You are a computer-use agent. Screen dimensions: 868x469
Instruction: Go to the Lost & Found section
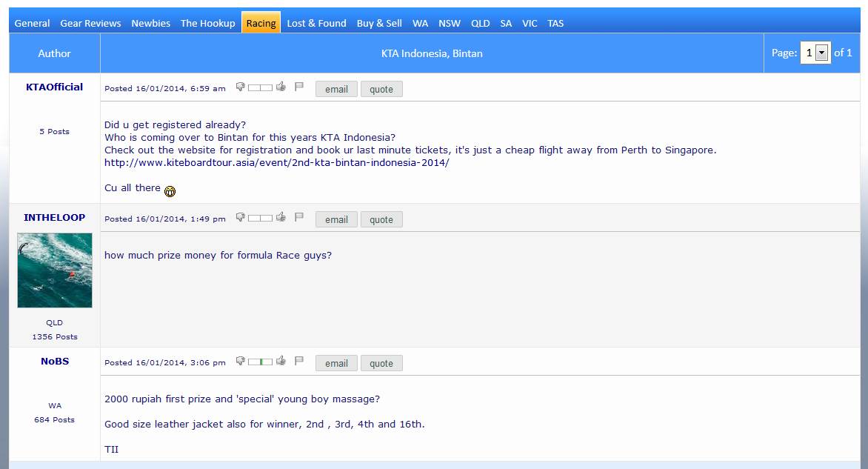pos(316,23)
